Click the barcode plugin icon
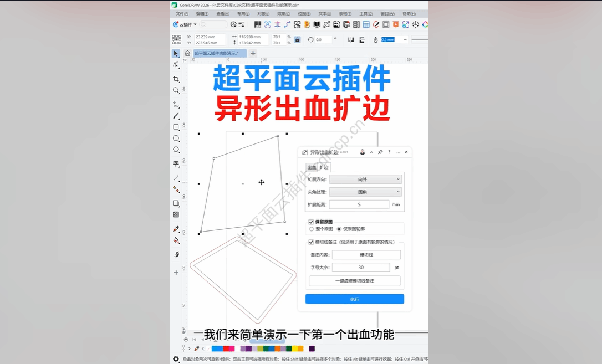 (x=258, y=24)
